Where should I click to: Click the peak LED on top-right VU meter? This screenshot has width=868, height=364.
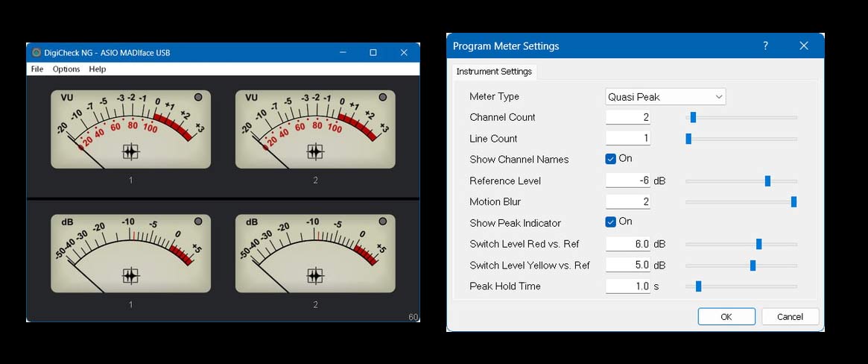point(383,97)
